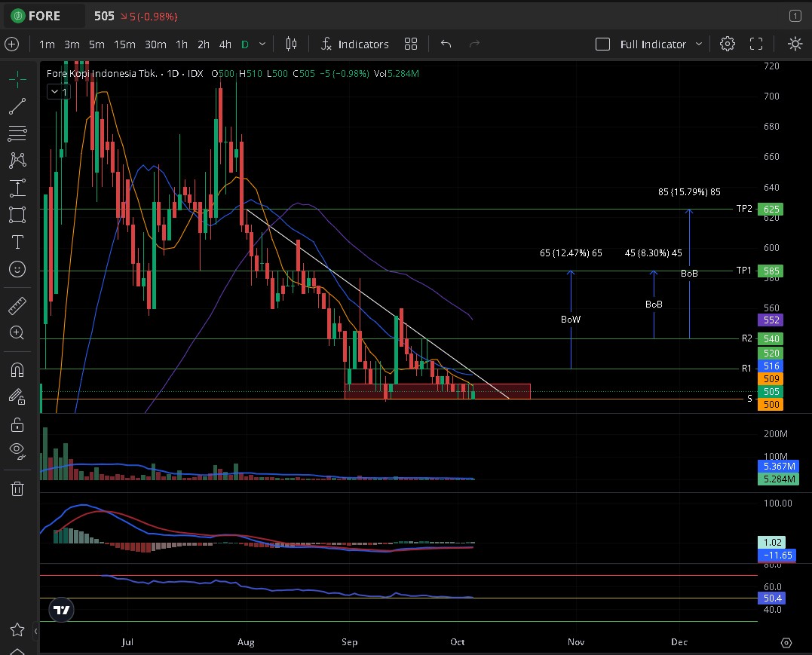Image resolution: width=812 pixels, height=655 pixels.
Task: Open the Fibonacci retracement tool
Action: pyautogui.click(x=17, y=133)
